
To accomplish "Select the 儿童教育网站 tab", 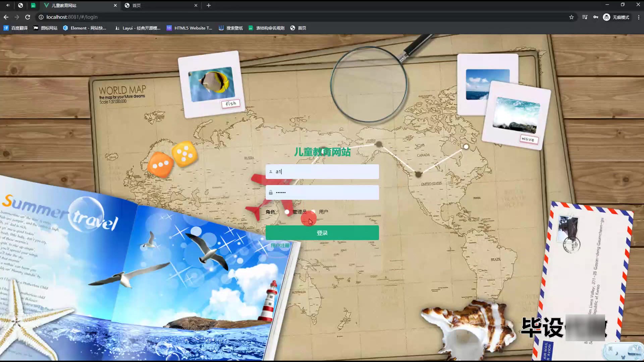I will click(80, 5).
